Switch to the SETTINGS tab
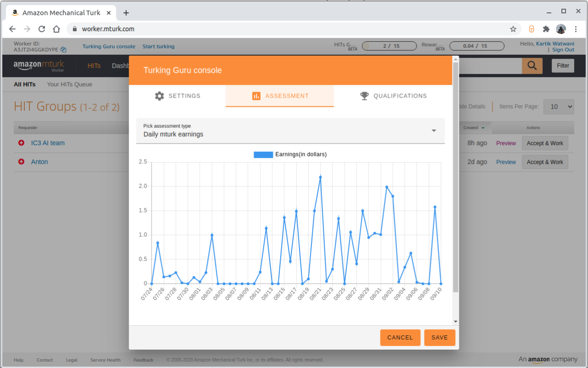The width and height of the screenshot is (588, 368). coord(177,96)
